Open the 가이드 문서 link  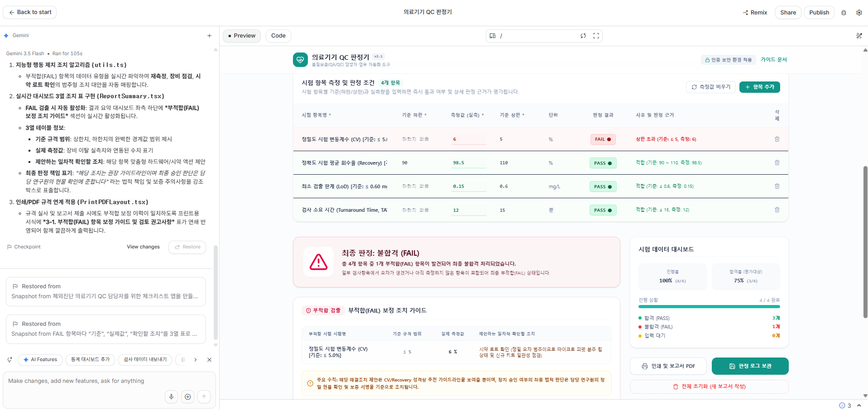(773, 60)
